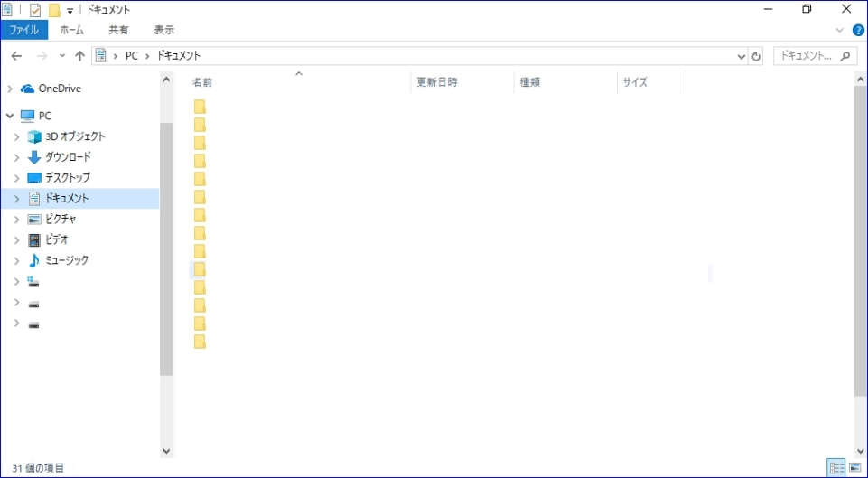Open the Quick Access Toolbar customize dropdown
The image size is (868, 478).
click(70, 11)
